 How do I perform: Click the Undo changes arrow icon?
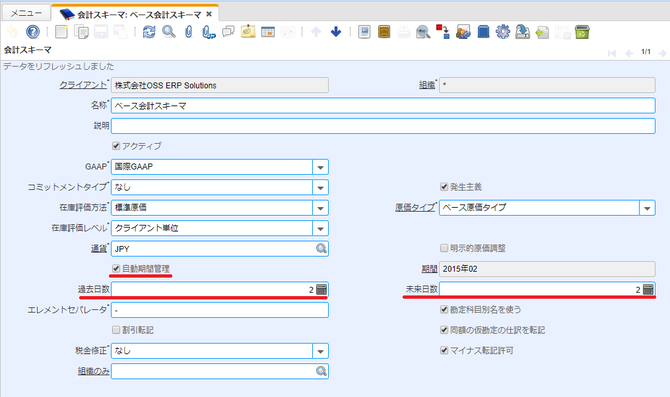pyautogui.click(x=12, y=32)
